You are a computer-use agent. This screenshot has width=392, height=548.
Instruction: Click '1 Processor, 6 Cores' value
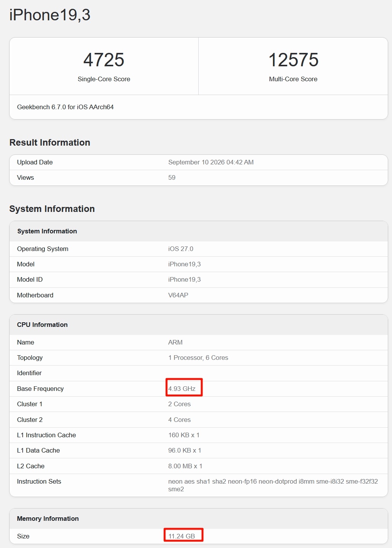[x=198, y=358]
